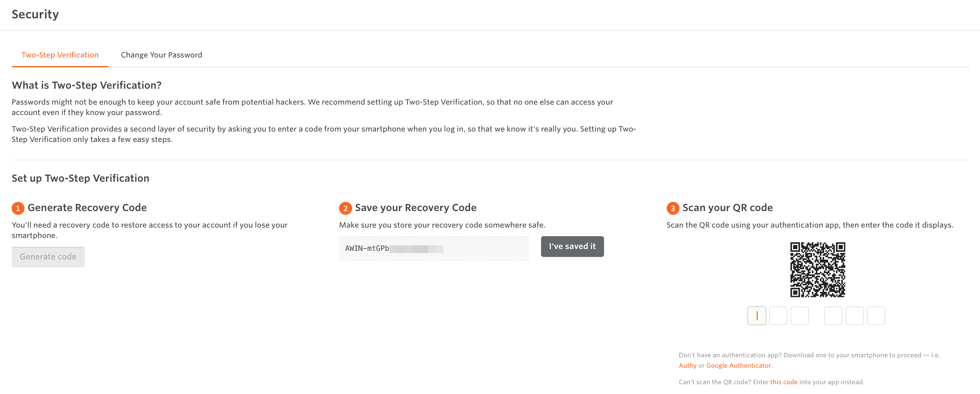Click the blurred part of the recovery code
The width and height of the screenshot is (980, 394).
click(x=417, y=249)
